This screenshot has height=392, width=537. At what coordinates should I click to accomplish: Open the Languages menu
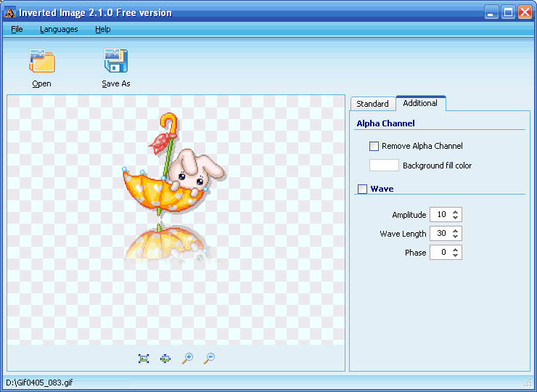(x=59, y=29)
